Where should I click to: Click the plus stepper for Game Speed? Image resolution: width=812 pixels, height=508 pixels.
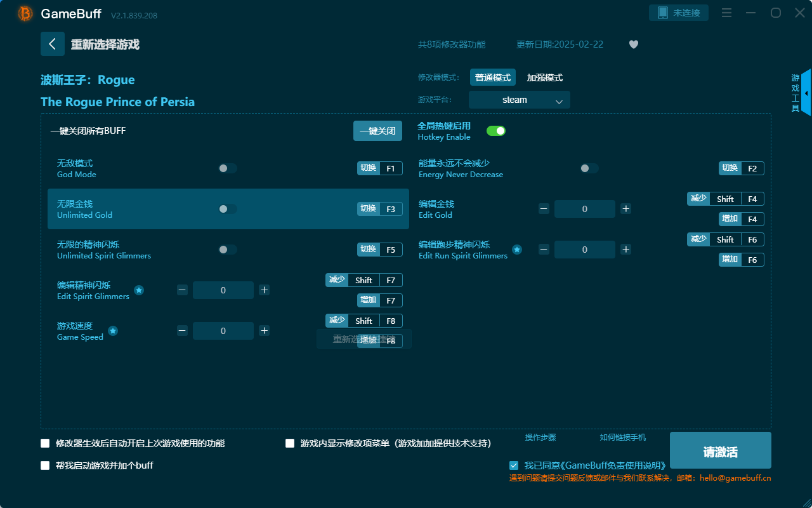[264, 330]
